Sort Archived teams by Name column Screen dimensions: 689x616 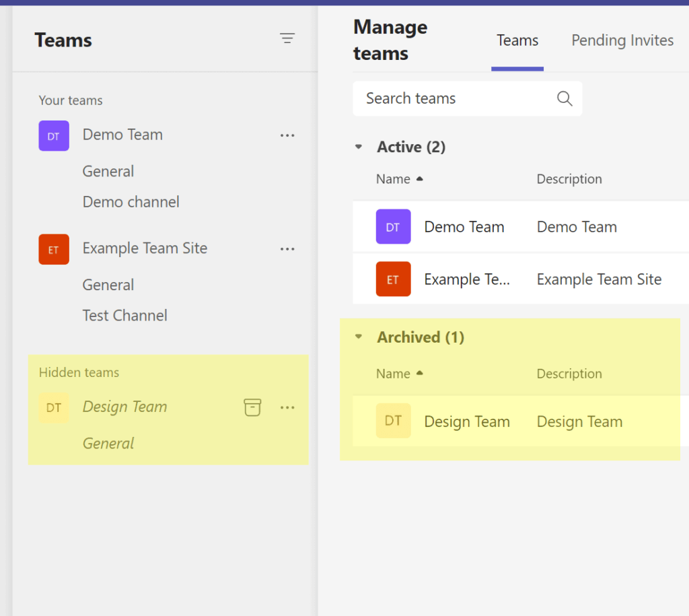(x=399, y=374)
